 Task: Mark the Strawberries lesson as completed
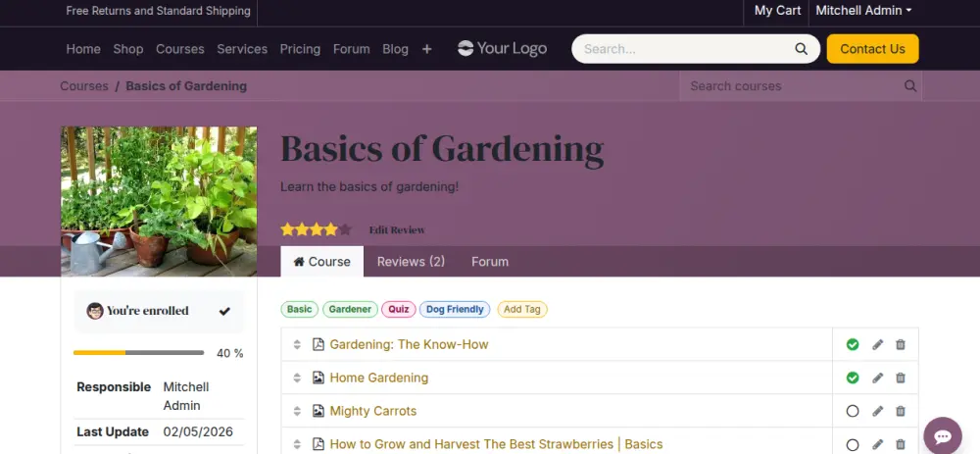point(853,444)
